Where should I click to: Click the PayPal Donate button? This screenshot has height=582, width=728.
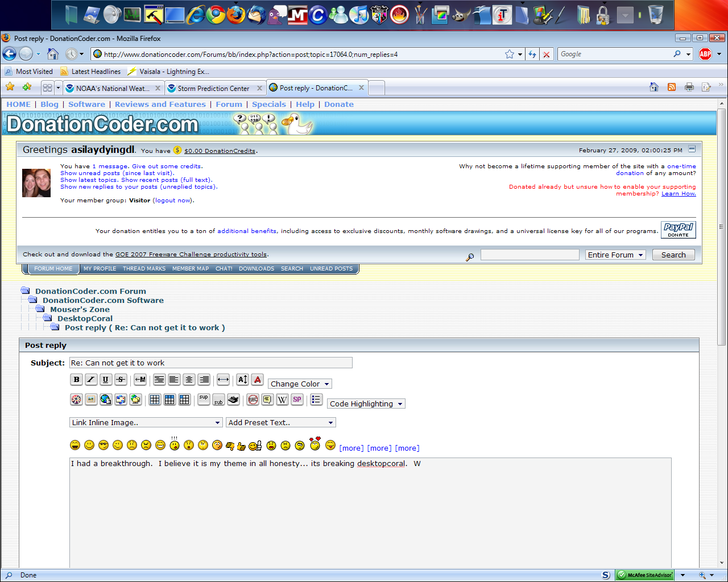678,230
